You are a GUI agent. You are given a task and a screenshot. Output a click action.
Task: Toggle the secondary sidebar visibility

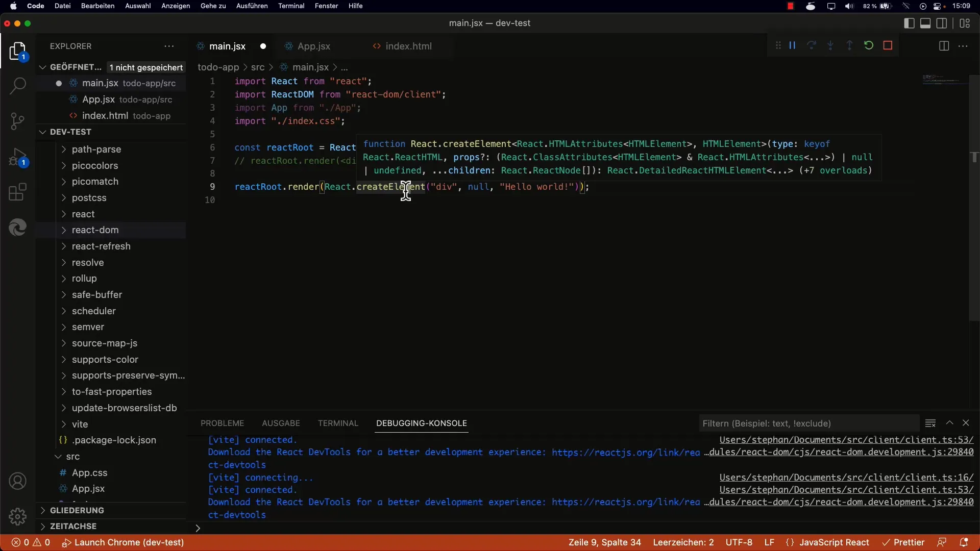(942, 23)
